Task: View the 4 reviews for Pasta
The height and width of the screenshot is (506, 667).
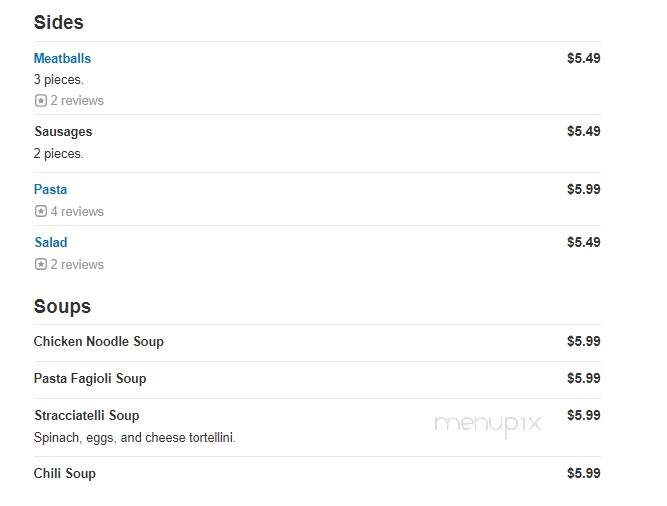Action: [x=77, y=211]
